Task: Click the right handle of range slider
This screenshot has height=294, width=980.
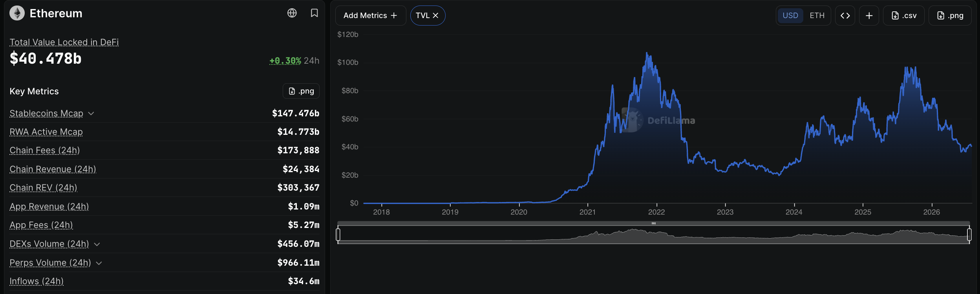Action: click(969, 235)
